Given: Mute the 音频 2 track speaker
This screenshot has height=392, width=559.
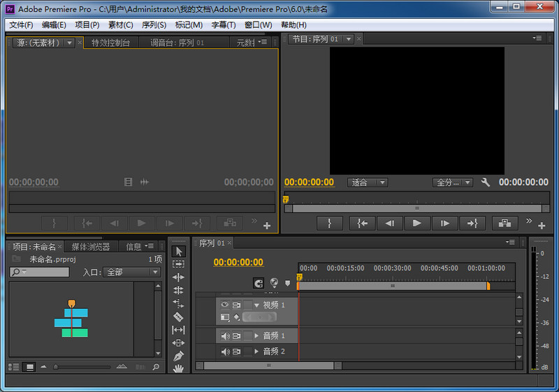Looking at the screenshot, I should tap(225, 351).
